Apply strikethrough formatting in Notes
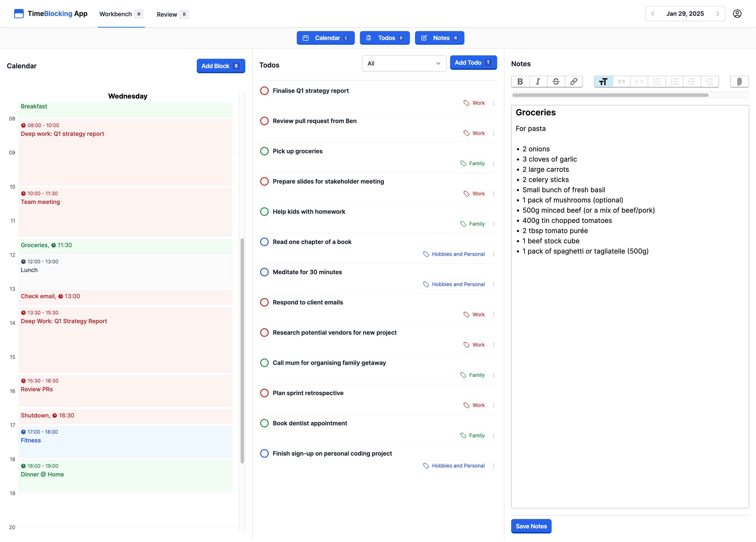 (x=556, y=81)
